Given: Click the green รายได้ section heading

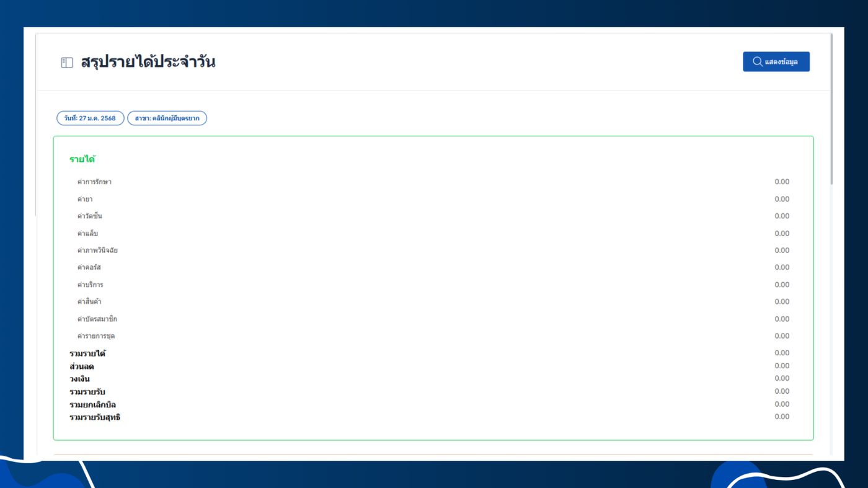Looking at the screenshot, I should [82, 159].
